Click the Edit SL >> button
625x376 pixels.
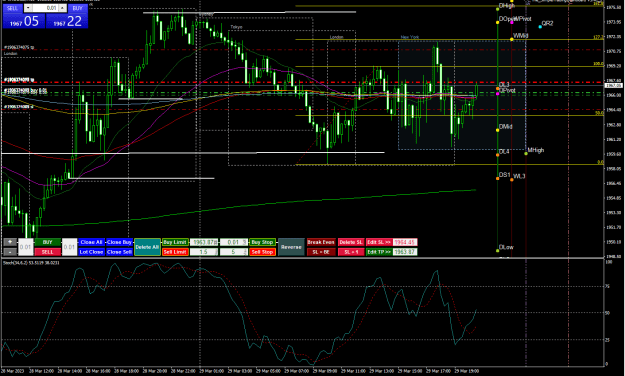click(379, 242)
